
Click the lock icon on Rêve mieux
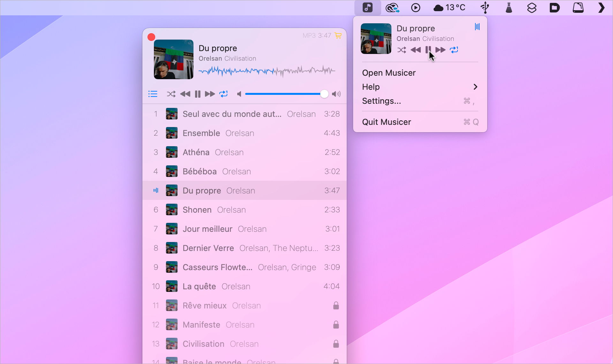(x=336, y=306)
